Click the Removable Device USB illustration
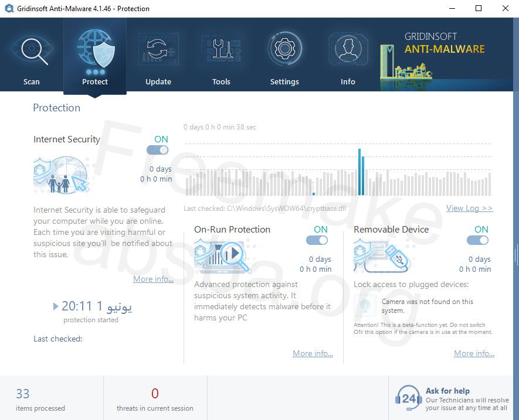This screenshot has width=519, height=420. point(382,257)
